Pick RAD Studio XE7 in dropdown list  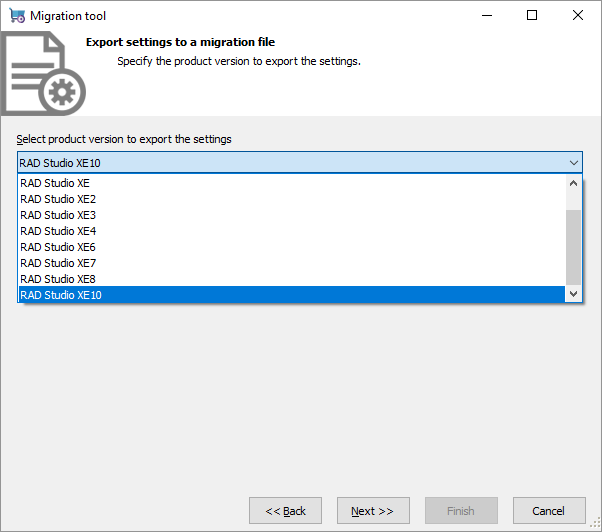coord(58,263)
